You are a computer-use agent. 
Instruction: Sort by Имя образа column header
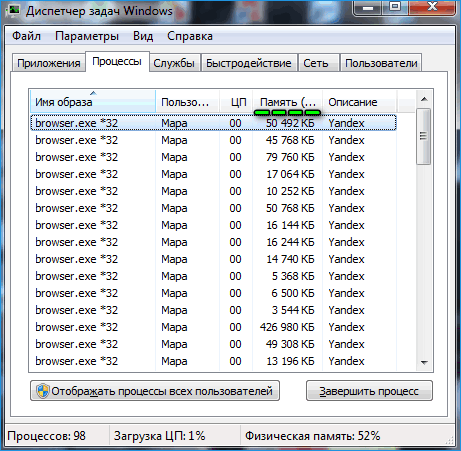(x=93, y=101)
